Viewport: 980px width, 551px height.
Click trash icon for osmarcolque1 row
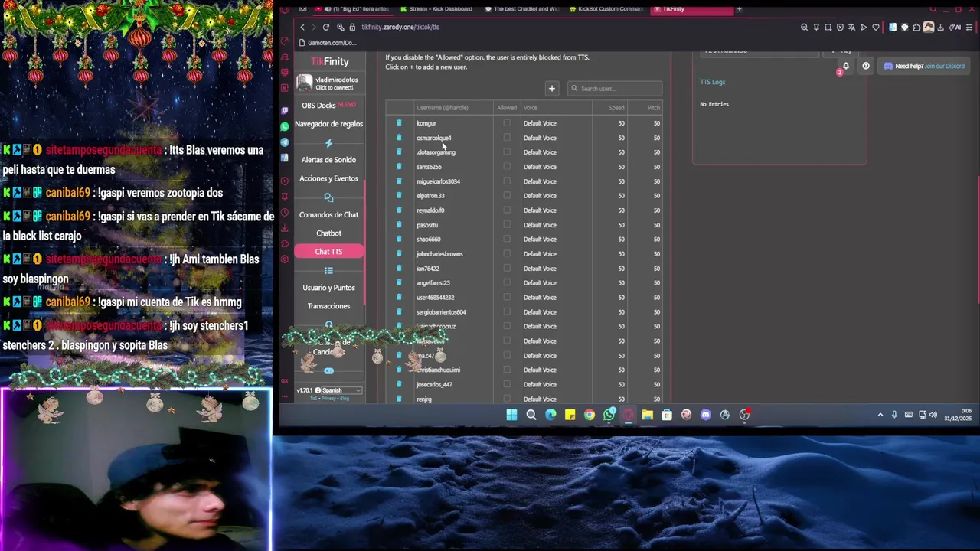click(x=399, y=138)
